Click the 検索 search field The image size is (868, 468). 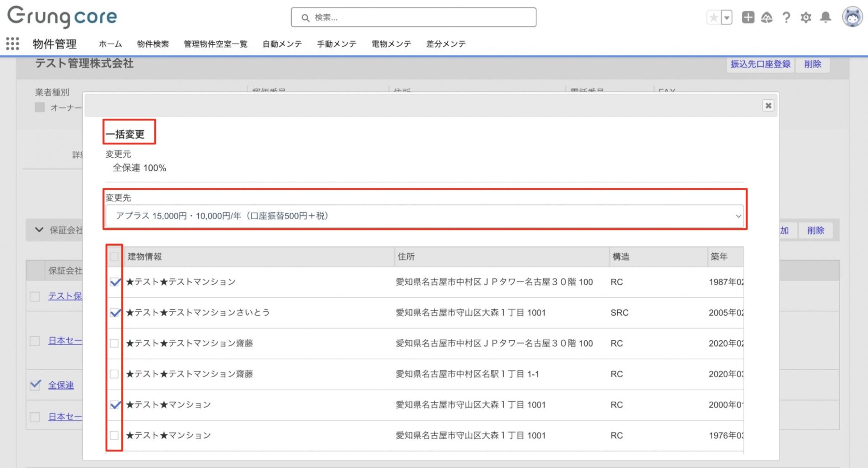click(x=414, y=18)
